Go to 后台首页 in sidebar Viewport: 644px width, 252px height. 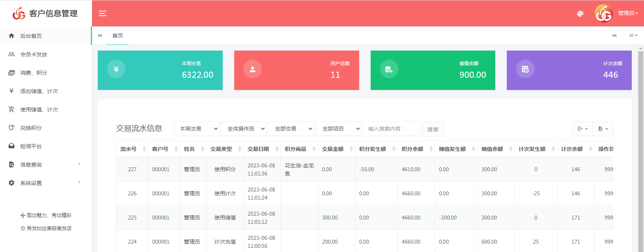46,36
